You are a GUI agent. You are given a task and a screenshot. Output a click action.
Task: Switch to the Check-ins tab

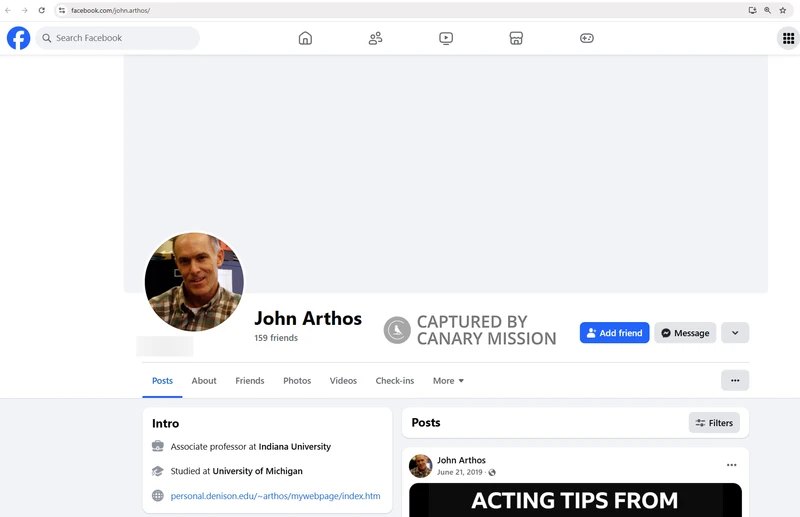pos(394,381)
